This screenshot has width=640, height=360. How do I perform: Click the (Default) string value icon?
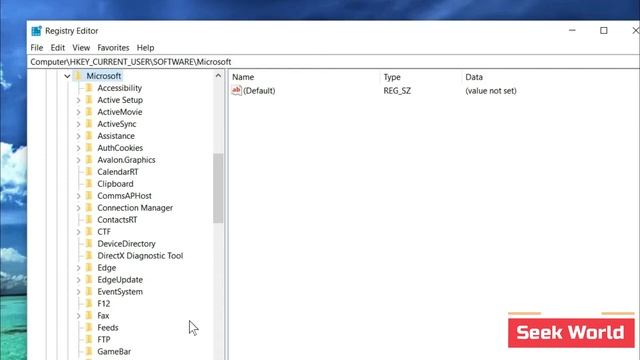pyautogui.click(x=236, y=90)
